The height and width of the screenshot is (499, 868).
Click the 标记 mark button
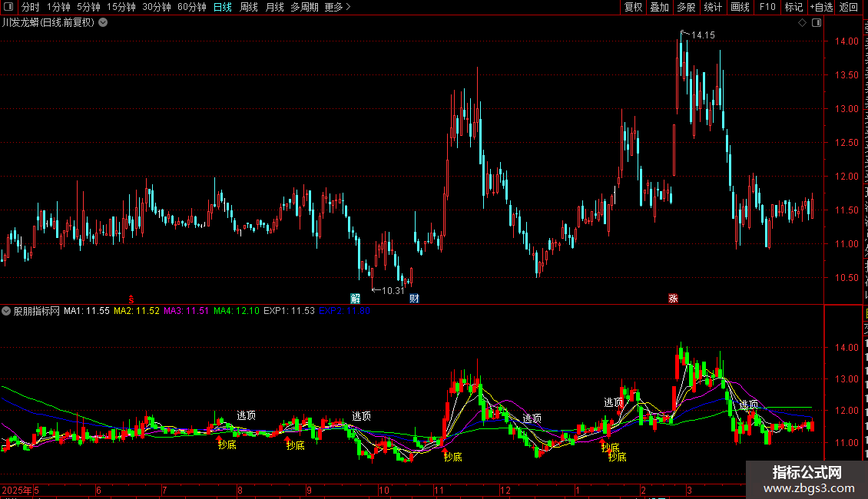(793, 7)
